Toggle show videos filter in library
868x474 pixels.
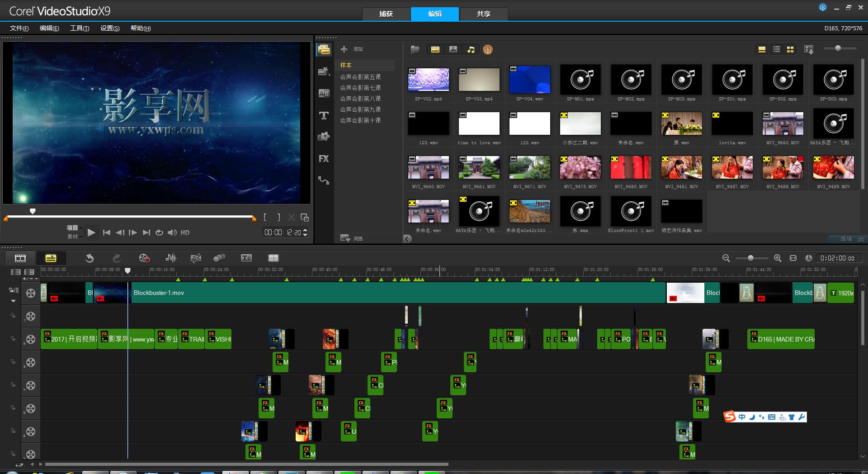point(435,50)
